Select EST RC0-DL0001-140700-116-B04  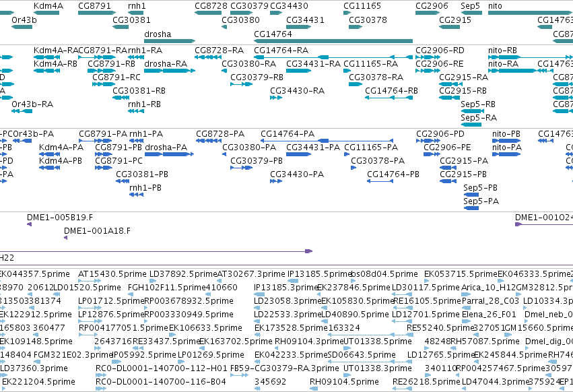point(160,382)
